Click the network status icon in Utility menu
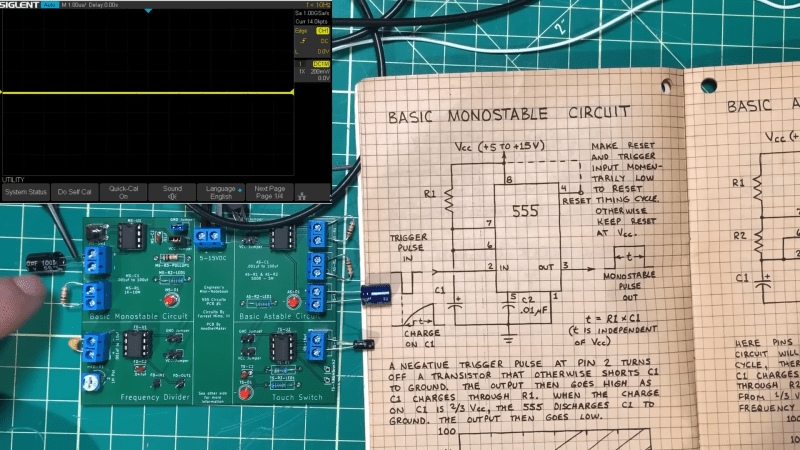Viewport: 800px width, 450px height. 302,195
